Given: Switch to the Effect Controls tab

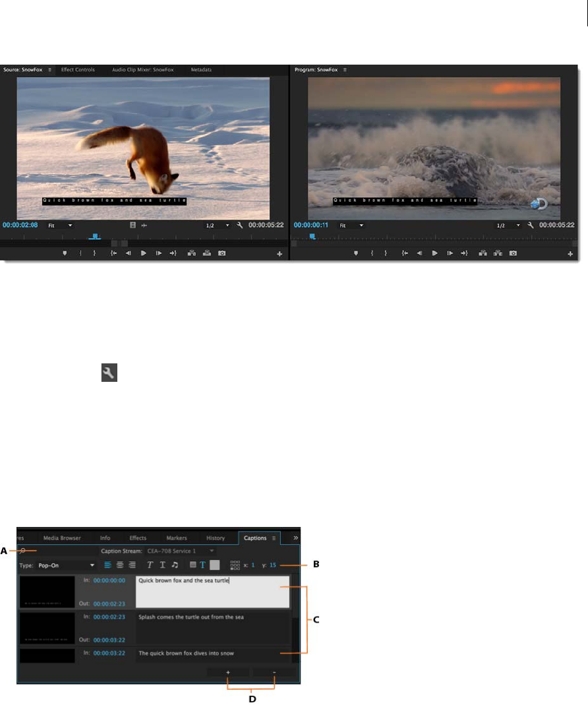Looking at the screenshot, I should coord(78,70).
